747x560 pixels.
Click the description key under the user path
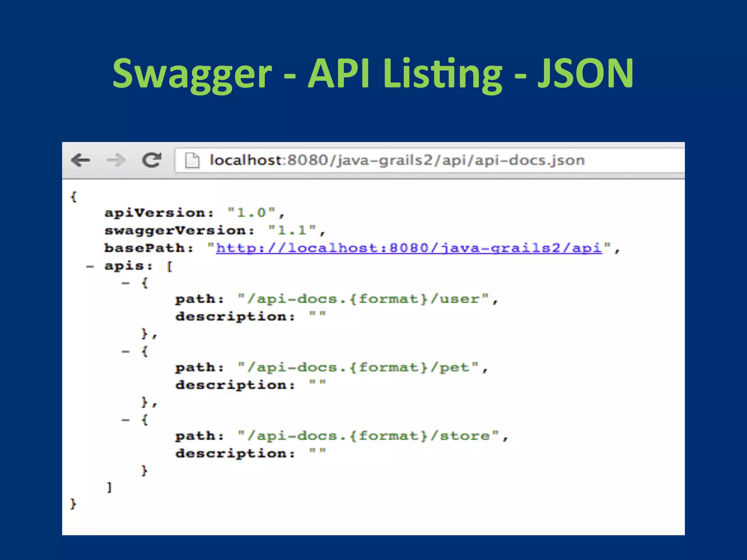point(235,317)
